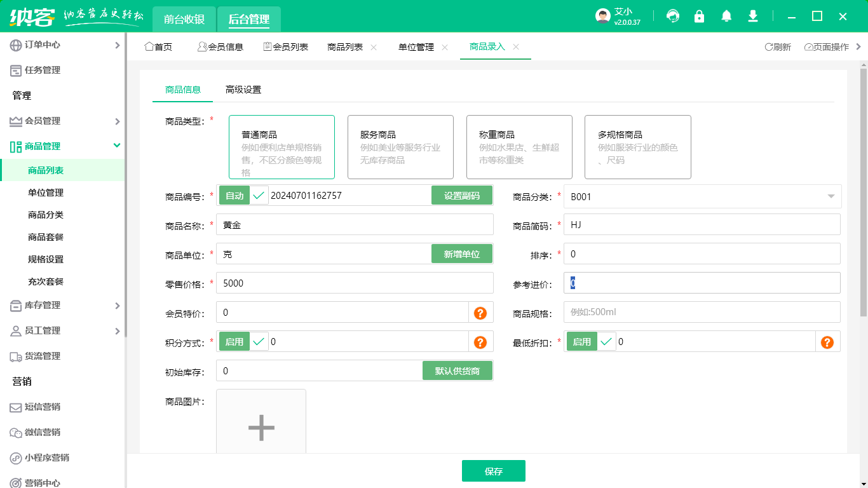Open the help icon next to 最低折扣
The width and height of the screenshot is (868, 488).
827,341
